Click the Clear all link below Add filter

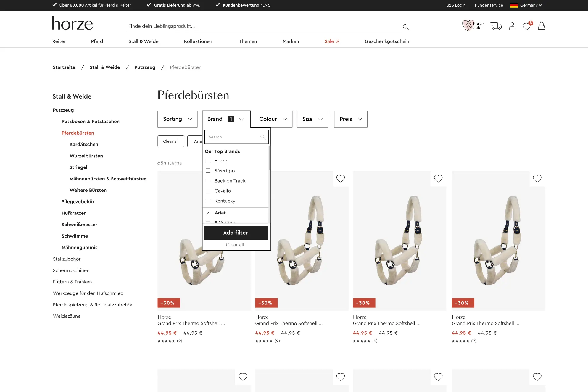tap(235, 244)
